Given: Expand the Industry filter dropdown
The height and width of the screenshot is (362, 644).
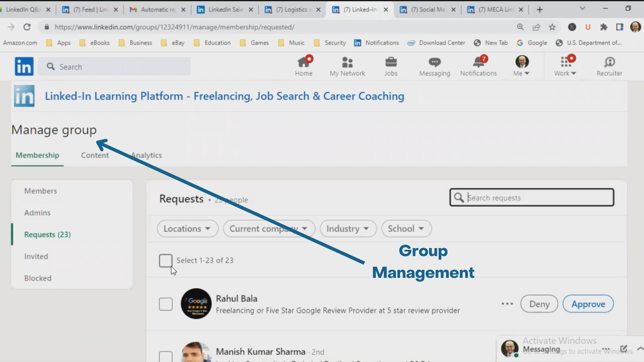Looking at the screenshot, I should point(348,229).
